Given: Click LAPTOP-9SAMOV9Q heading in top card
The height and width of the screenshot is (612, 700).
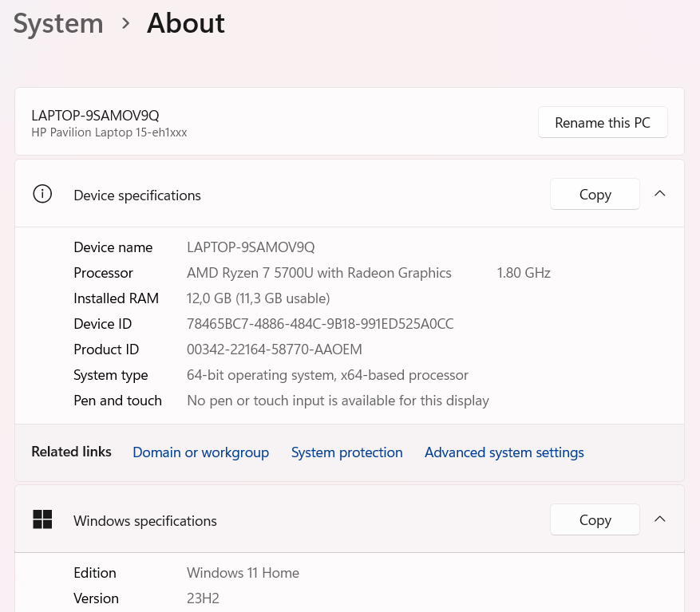Looking at the screenshot, I should (95, 116).
